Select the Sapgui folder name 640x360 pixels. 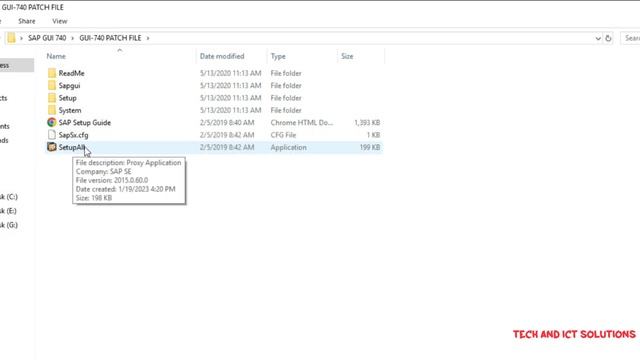[x=69, y=85]
